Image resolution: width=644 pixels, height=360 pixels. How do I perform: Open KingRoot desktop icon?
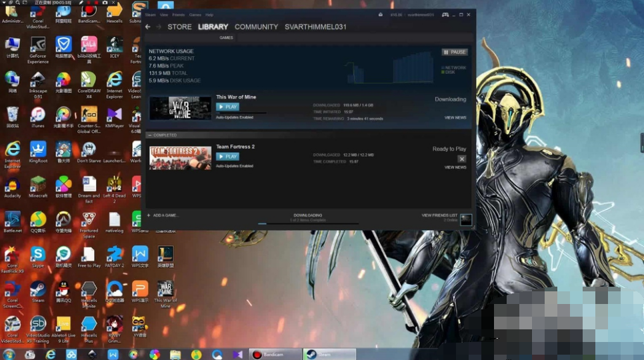coord(38,152)
